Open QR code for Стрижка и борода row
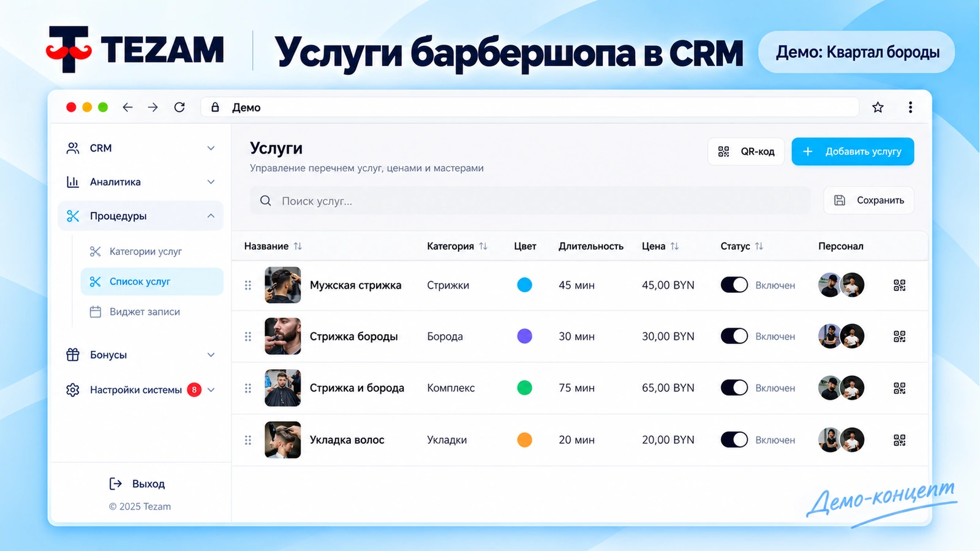 click(899, 388)
